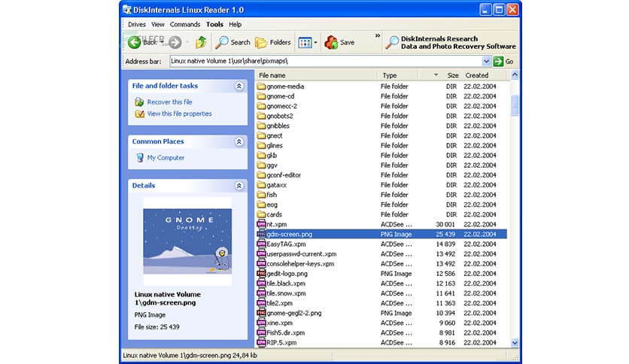Select the consolehelper-keys.xpm file name
Viewport: 629px width, 364px height.
click(x=300, y=264)
